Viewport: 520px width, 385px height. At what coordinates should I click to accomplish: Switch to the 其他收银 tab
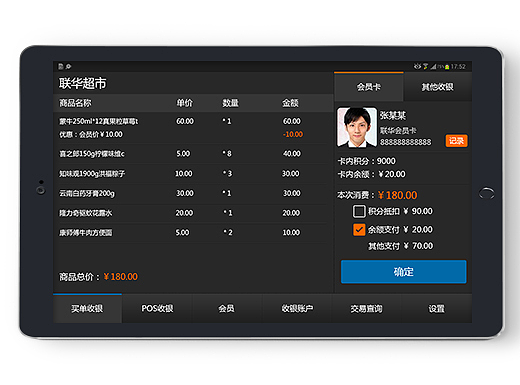pyautogui.click(x=438, y=87)
